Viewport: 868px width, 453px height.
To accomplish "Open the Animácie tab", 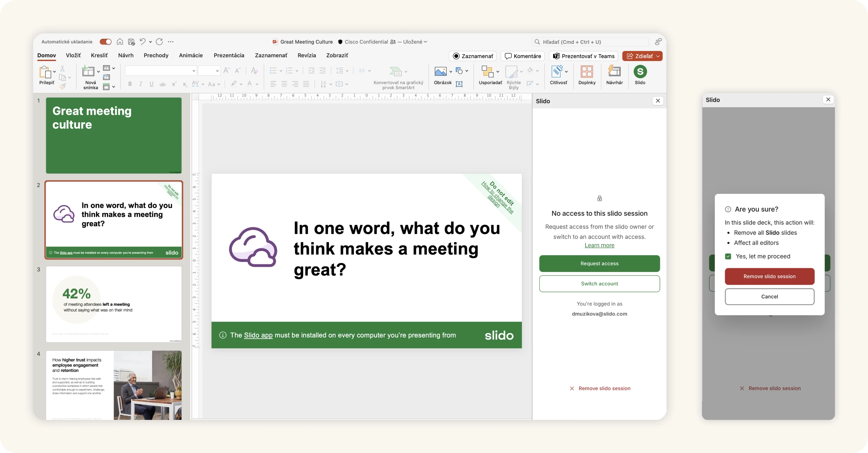I will 191,55.
